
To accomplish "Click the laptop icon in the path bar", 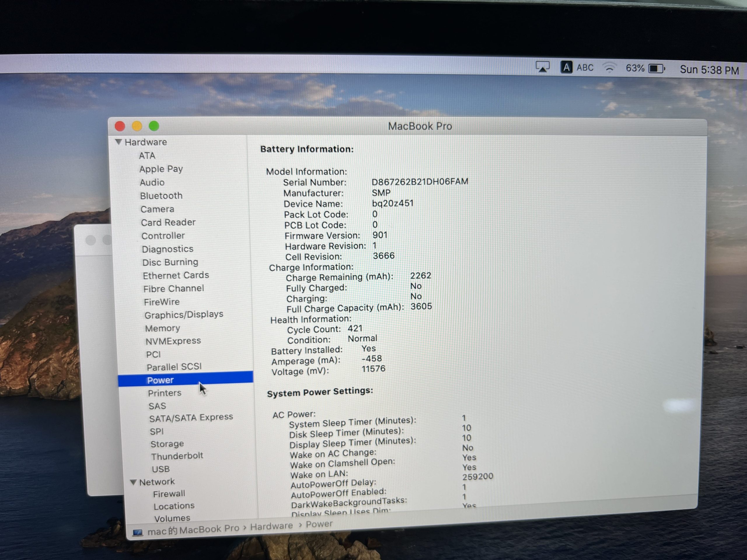I will point(137,532).
